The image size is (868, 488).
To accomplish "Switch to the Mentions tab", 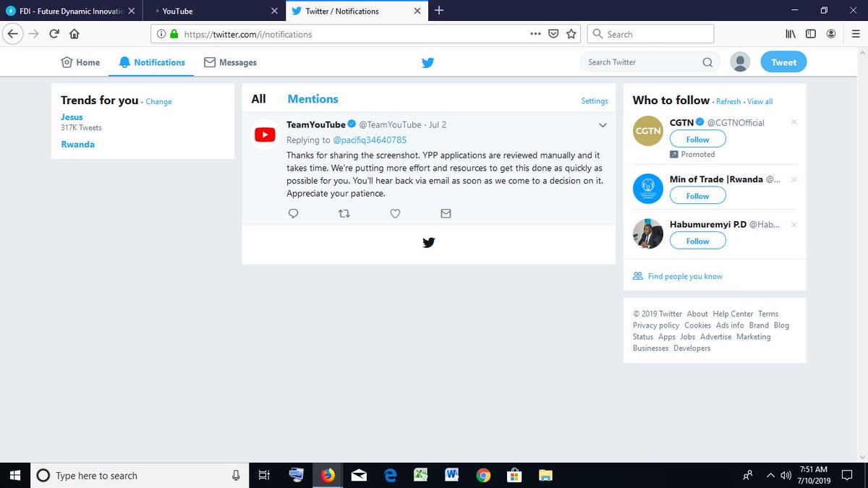I will (312, 99).
